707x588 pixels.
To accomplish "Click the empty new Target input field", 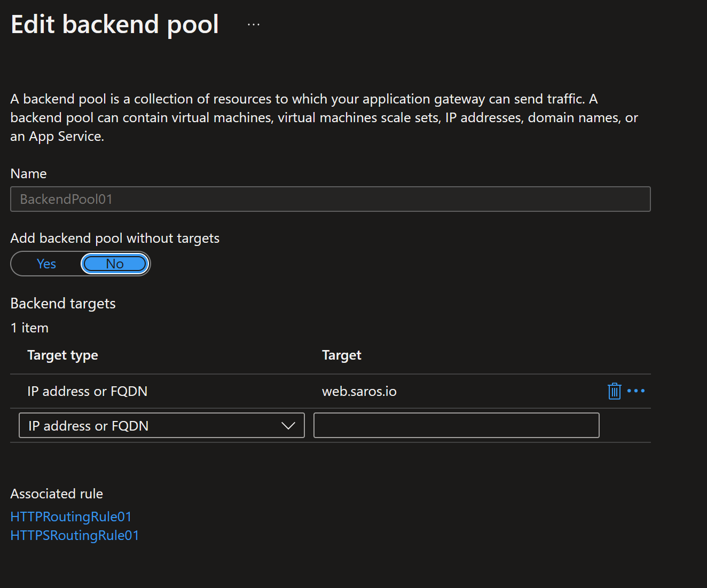I will pos(456,426).
